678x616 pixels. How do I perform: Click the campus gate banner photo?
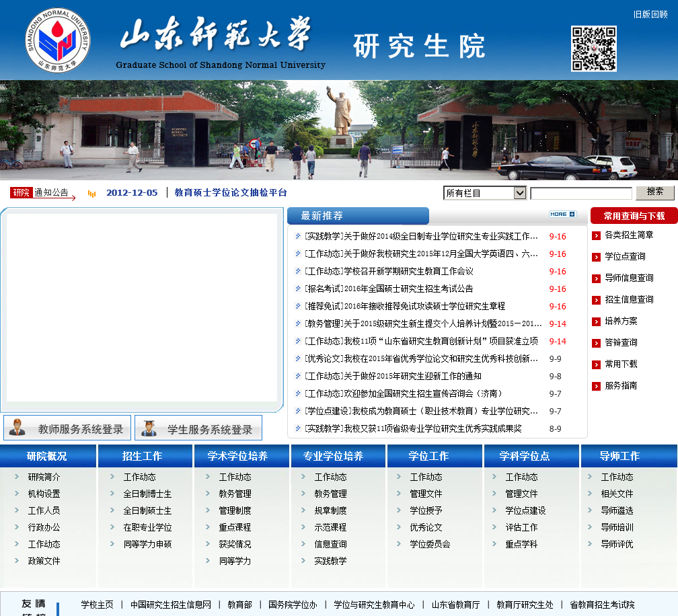[339, 130]
